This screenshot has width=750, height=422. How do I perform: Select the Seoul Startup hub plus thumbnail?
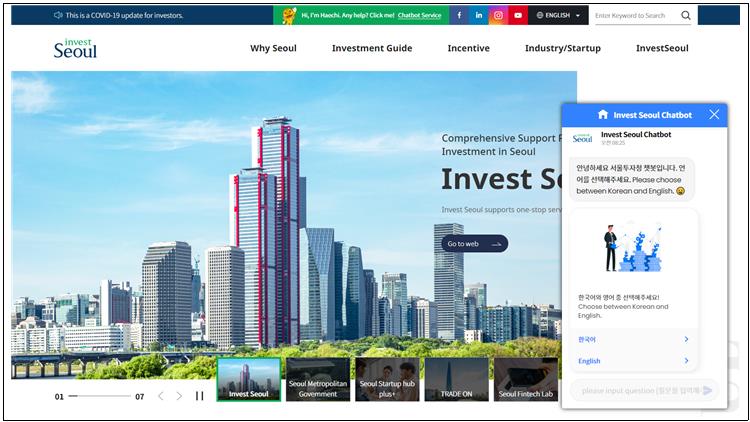pos(387,379)
